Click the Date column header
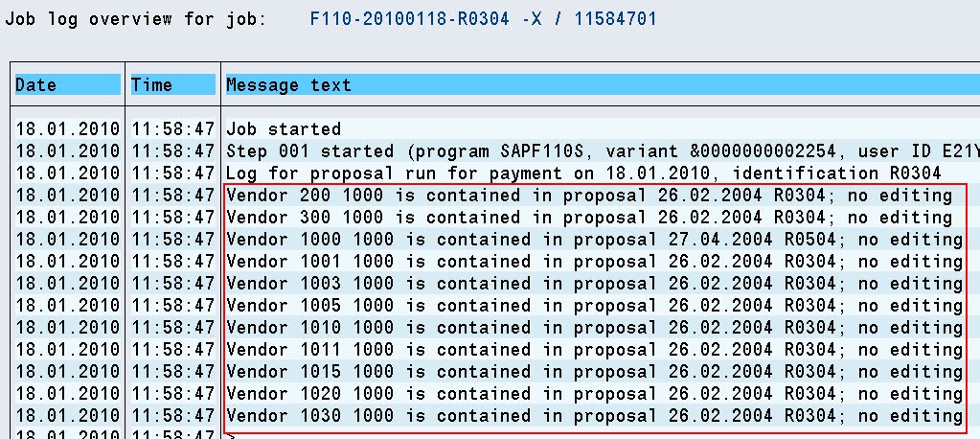This screenshot has width=980, height=439. (x=67, y=85)
